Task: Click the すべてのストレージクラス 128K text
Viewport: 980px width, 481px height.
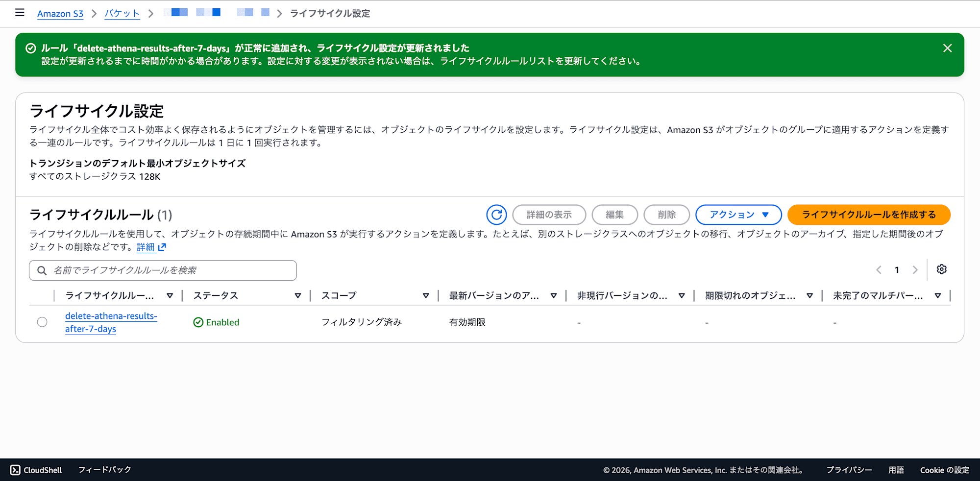Action: coord(95,176)
